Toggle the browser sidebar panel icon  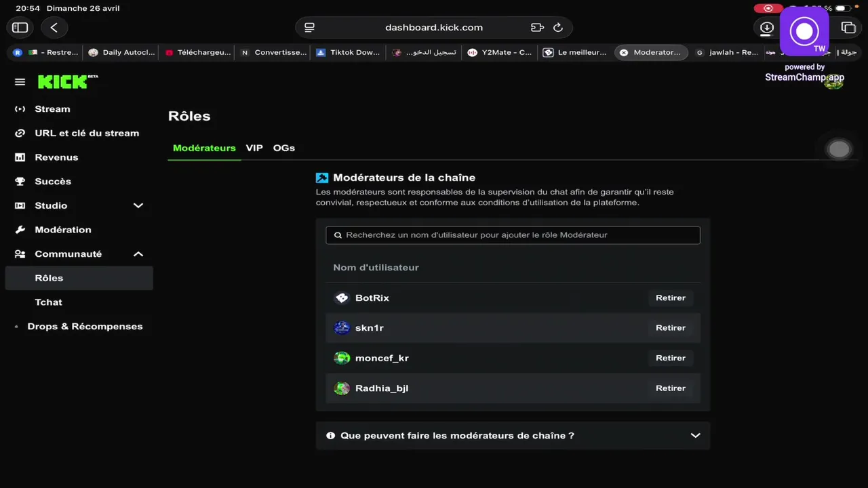[20, 28]
